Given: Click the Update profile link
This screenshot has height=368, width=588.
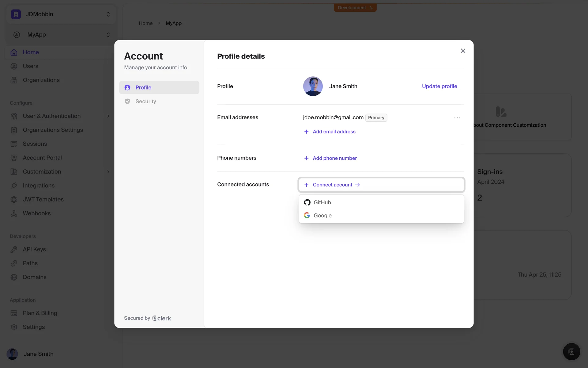Looking at the screenshot, I should 439,86.
